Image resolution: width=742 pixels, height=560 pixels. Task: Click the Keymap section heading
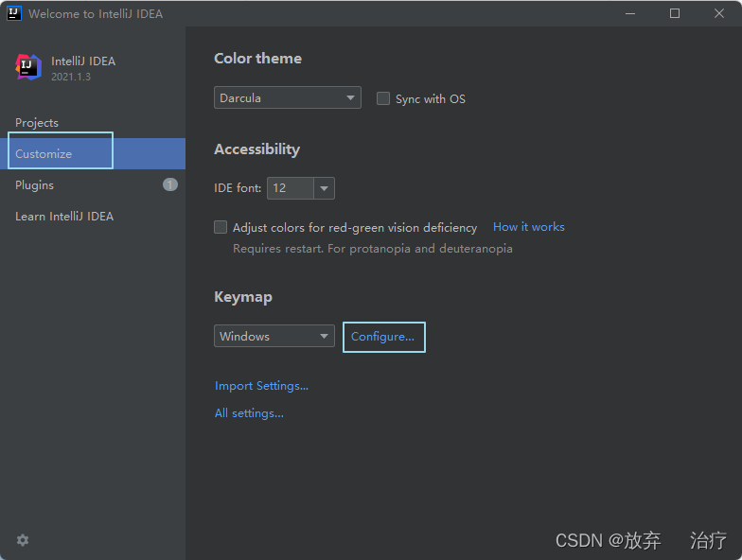tap(243, 297)
